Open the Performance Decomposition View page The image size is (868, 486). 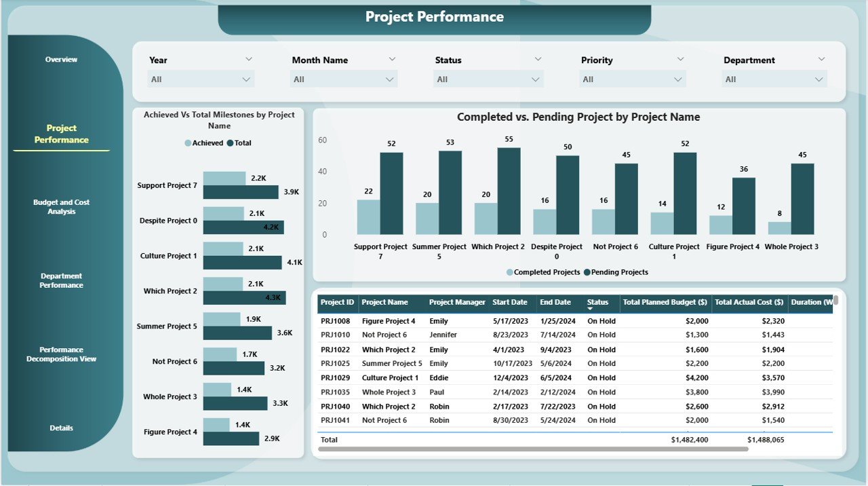click(x=61, y=354)
